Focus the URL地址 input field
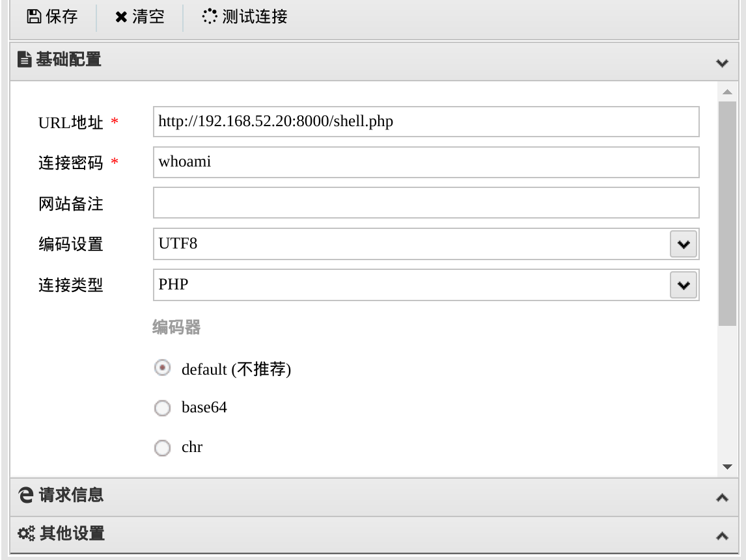746x560 pixels. pyautogui.click(x=426, y=122)
